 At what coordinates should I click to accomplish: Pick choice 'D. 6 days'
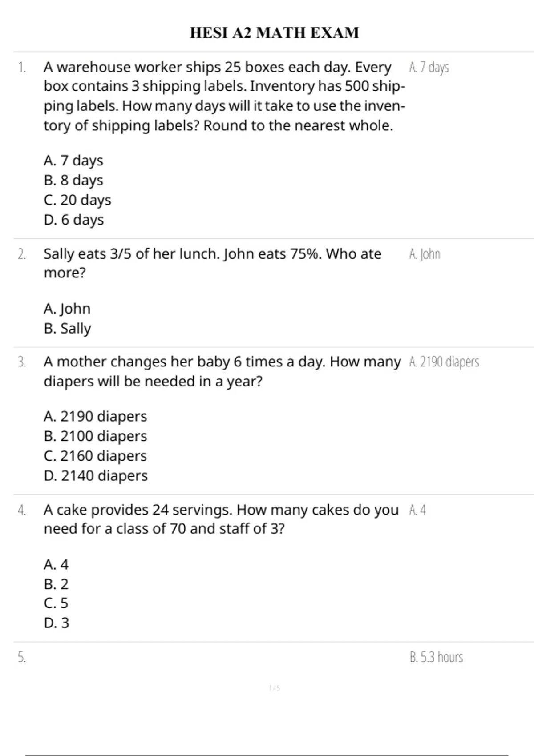74,220
